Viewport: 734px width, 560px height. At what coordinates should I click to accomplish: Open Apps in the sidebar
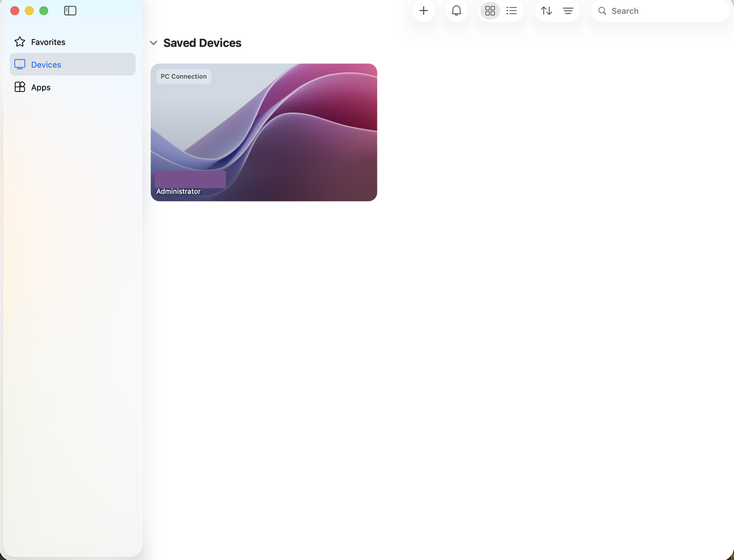pyautogui.click(x=72, y=87)
